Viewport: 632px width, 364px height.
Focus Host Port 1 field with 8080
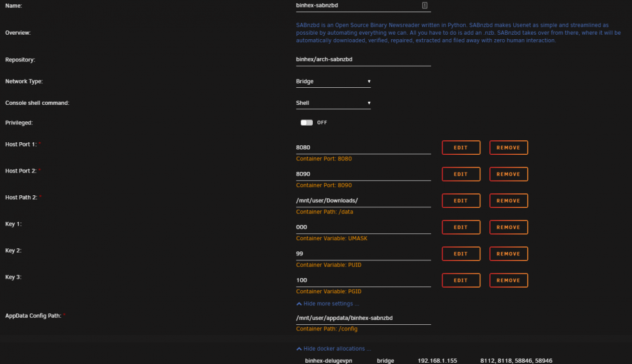[363, 147]
